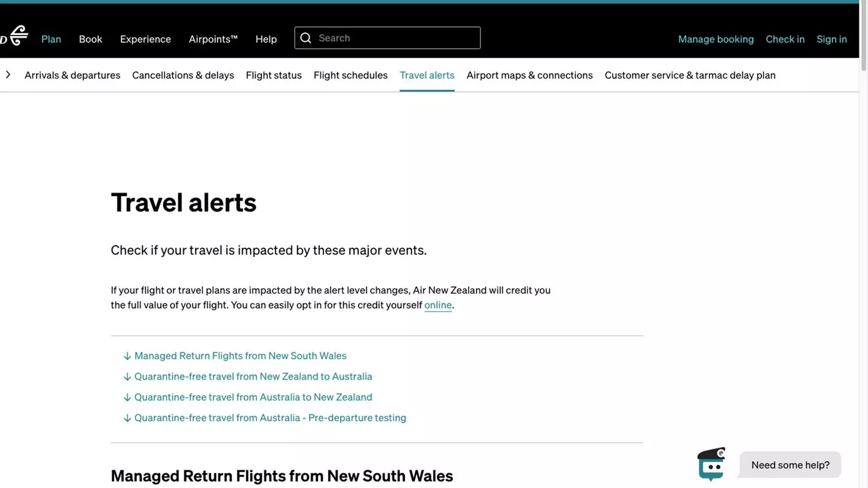Open the Plan menu
Viewport: 868px width, 488px height.
click(51, 39)
